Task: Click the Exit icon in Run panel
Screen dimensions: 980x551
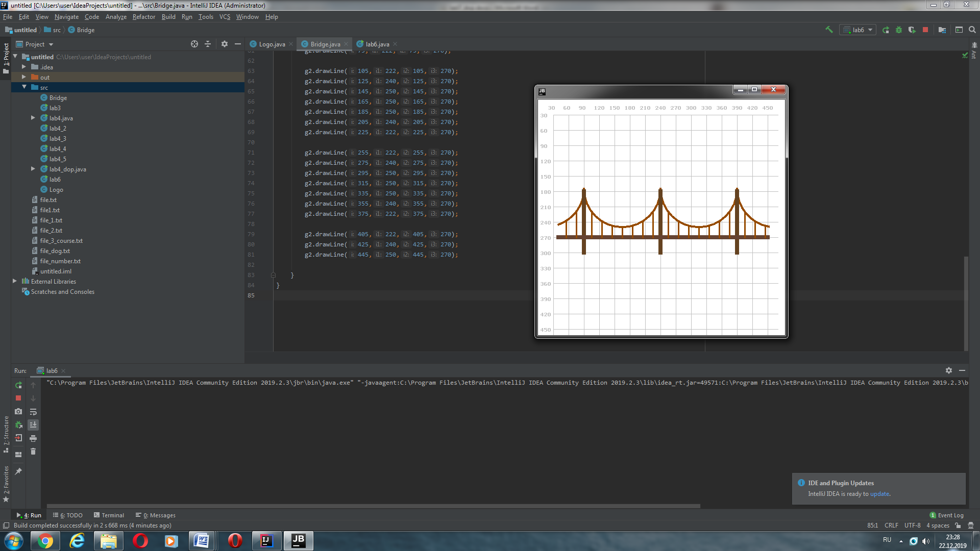Action: click(x=18, y=438)
